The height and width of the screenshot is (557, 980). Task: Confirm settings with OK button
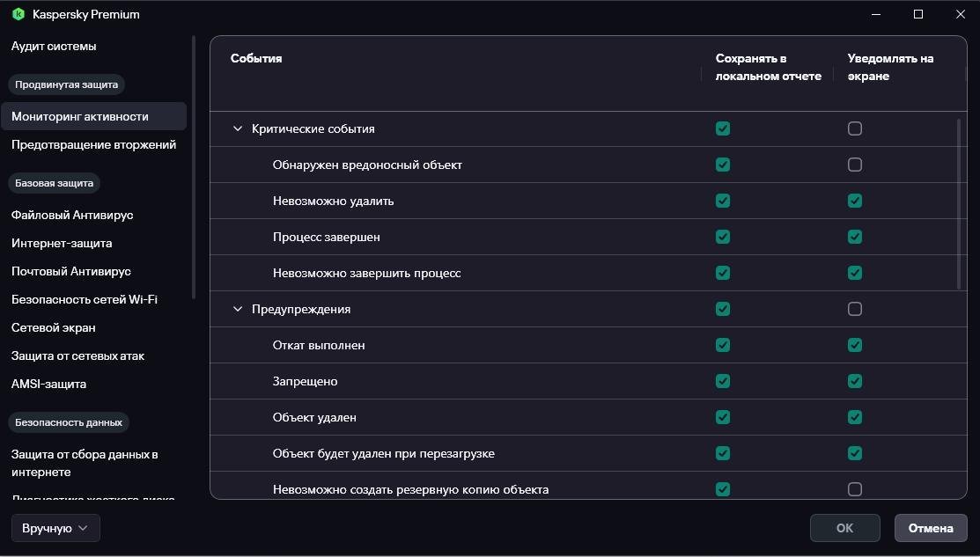[844, 528]
